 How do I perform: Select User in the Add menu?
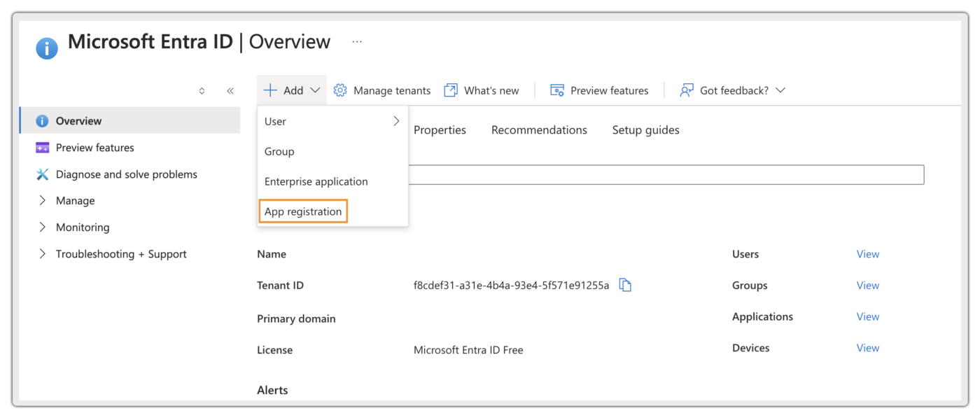click(x=332, y=121)
